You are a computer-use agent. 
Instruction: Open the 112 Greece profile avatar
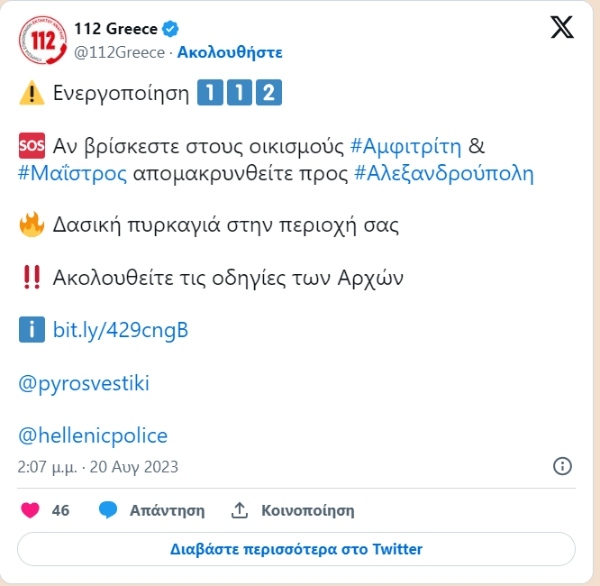point(43,40)
